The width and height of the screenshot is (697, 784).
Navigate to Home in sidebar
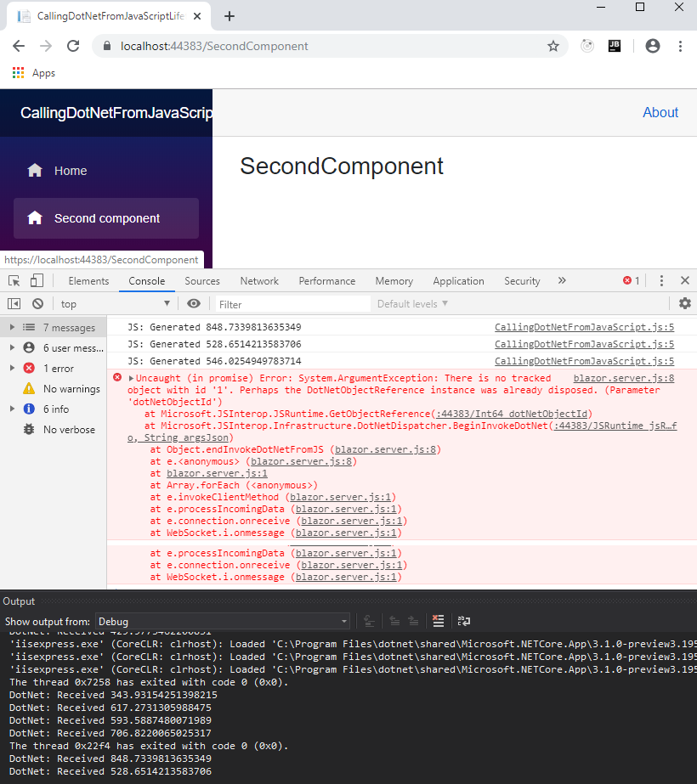pos(106,171)
